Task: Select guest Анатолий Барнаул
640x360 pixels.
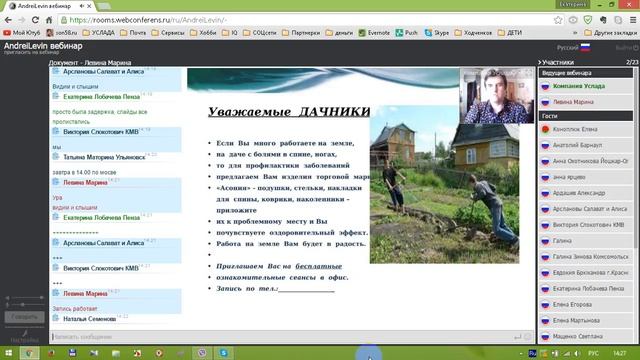Action: tap(585, 145)
